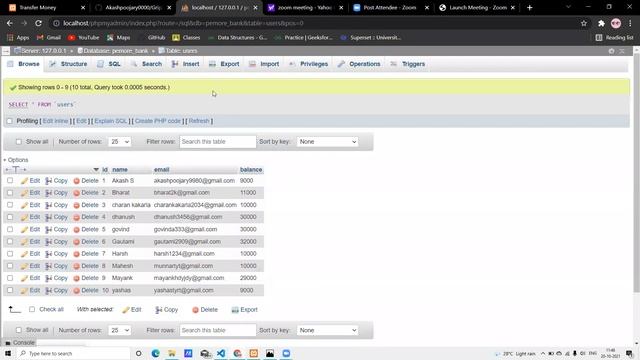The width and height of the screenshot is (640, 360).
Task: Expand the Options link above the table
Action: 18,160
